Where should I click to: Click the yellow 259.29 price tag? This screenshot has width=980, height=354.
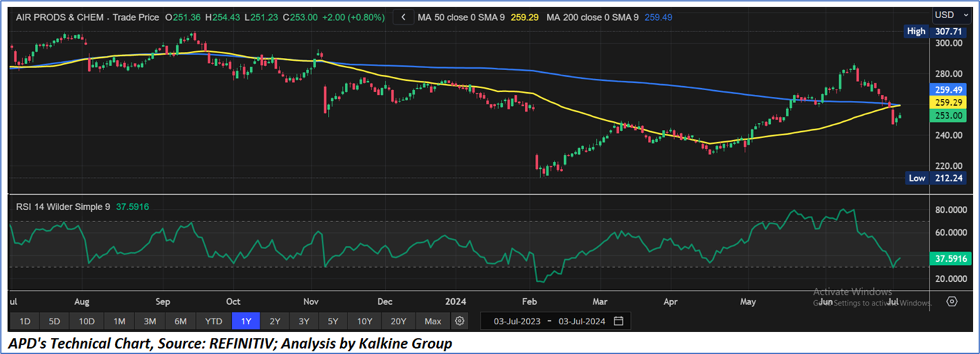tap(949, 102)
